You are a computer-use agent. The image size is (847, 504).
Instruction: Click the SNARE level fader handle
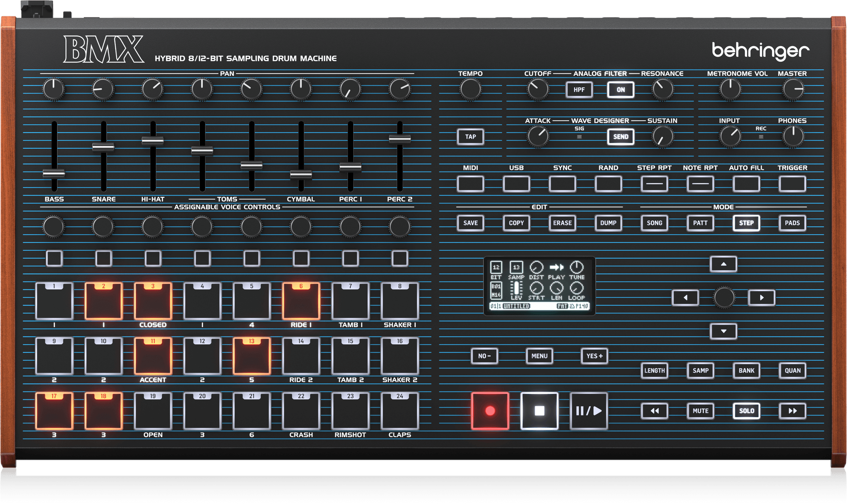pyautogui.click(x=103, y=147)
